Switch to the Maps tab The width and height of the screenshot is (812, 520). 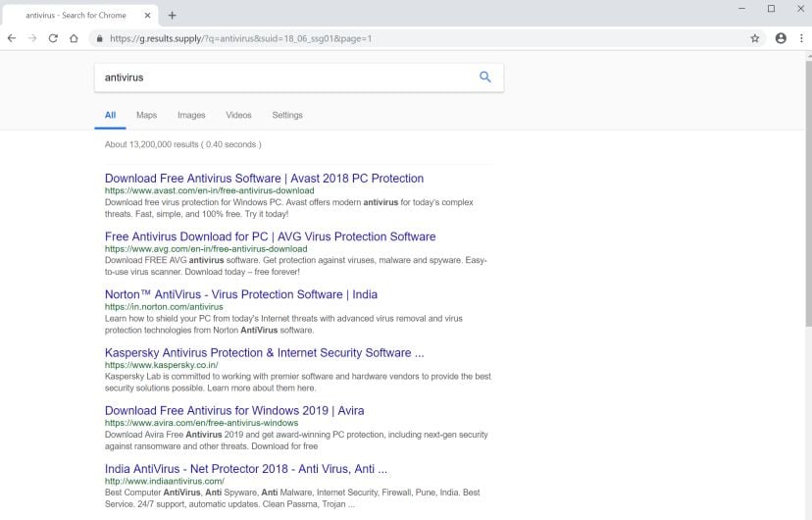point(146,115)
